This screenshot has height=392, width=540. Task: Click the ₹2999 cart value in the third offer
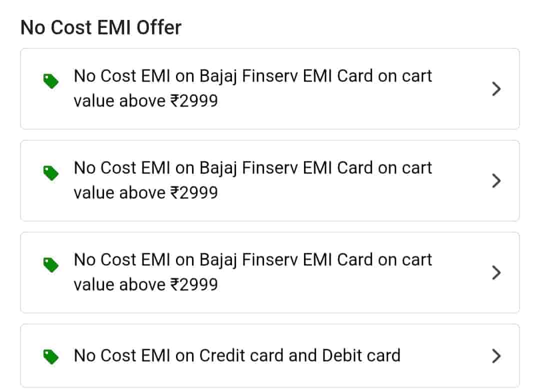tap(194, 285)
